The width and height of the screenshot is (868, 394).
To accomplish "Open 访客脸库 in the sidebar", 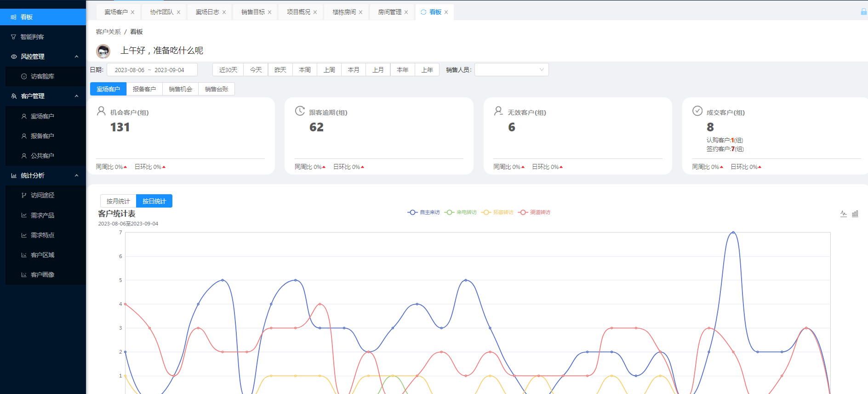I will 46,76.
